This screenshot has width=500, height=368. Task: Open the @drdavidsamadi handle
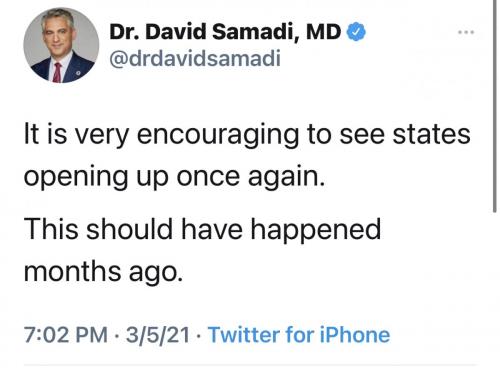(195, 58)
